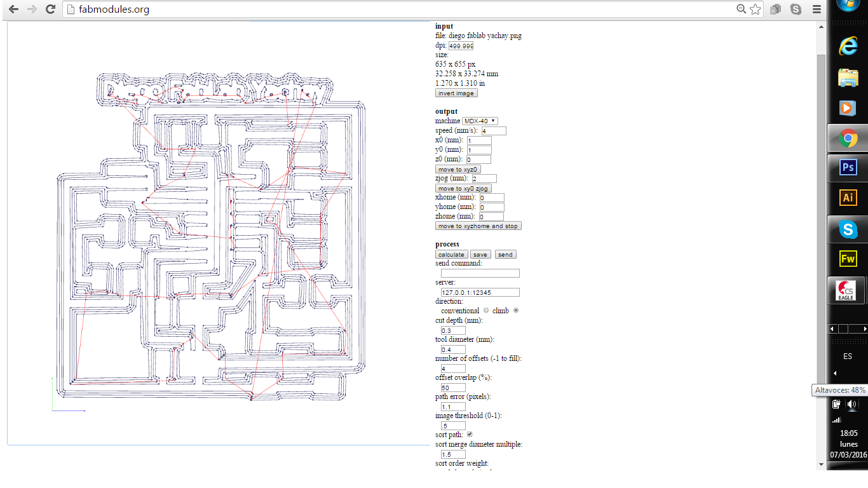Click the power plug battery tray icon
Viewport: 868px width, 488px height.
point(837,404)
